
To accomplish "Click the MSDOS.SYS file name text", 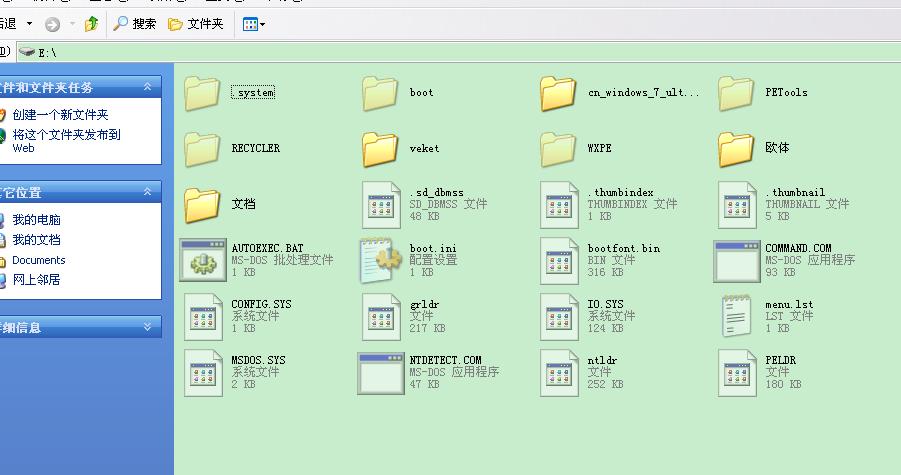I will 258,360.
